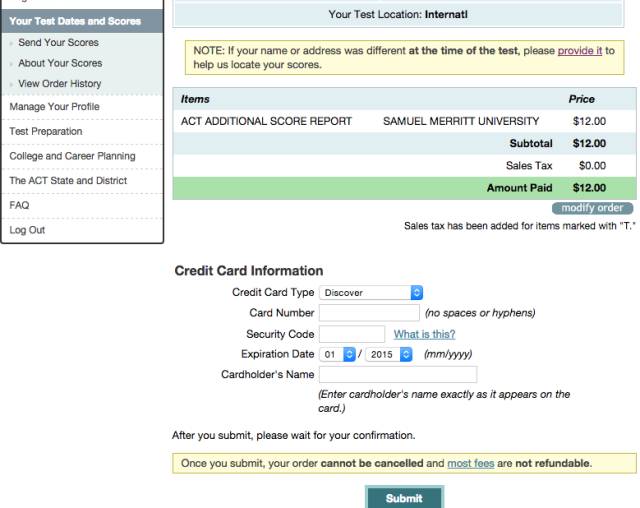Image resolution: width=640 pixels, height=508 pixels.
Task: Open the 'What is this?' link
Action: click(x=424, y=334)
